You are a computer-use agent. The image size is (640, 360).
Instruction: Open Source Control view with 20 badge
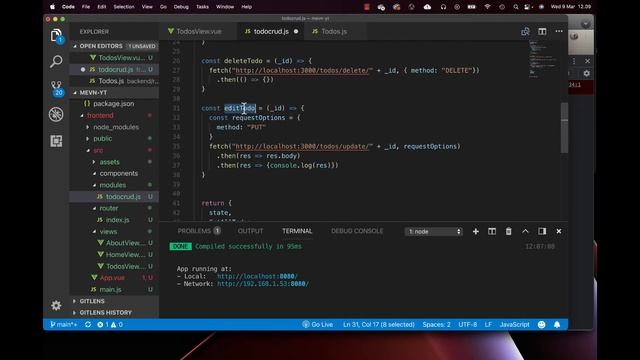tap(56, 88)
